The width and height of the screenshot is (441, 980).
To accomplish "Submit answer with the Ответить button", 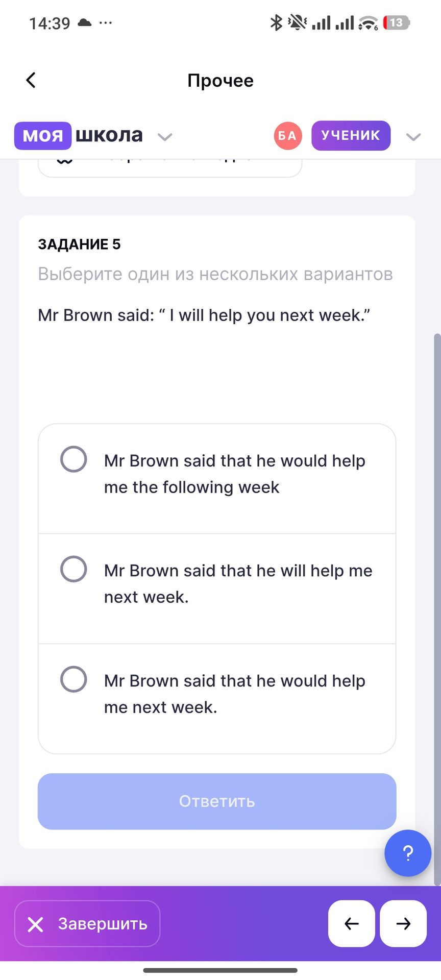I will pos(217,801).
